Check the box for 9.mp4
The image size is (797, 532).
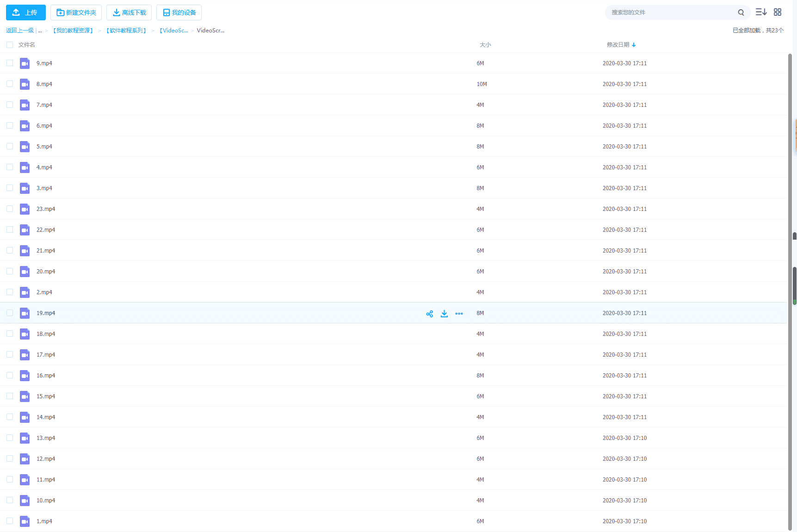(10, 63)
